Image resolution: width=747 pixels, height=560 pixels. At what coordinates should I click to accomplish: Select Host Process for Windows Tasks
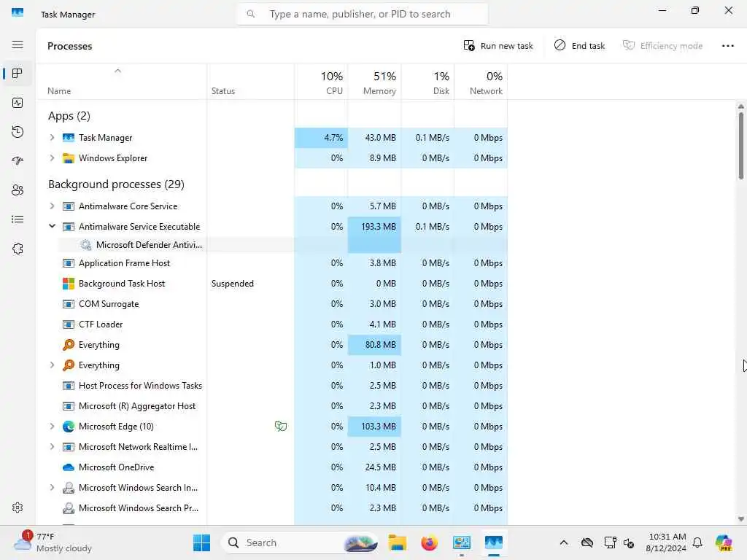tap(272, 386)
